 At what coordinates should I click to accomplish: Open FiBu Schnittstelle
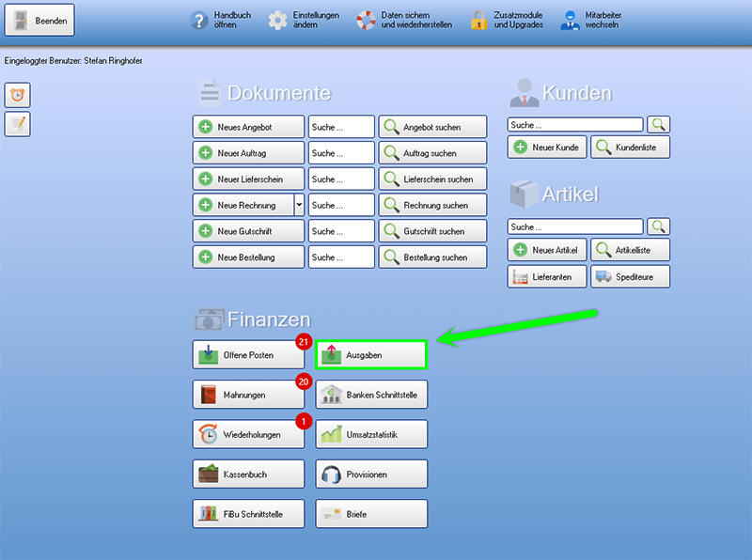248,514
